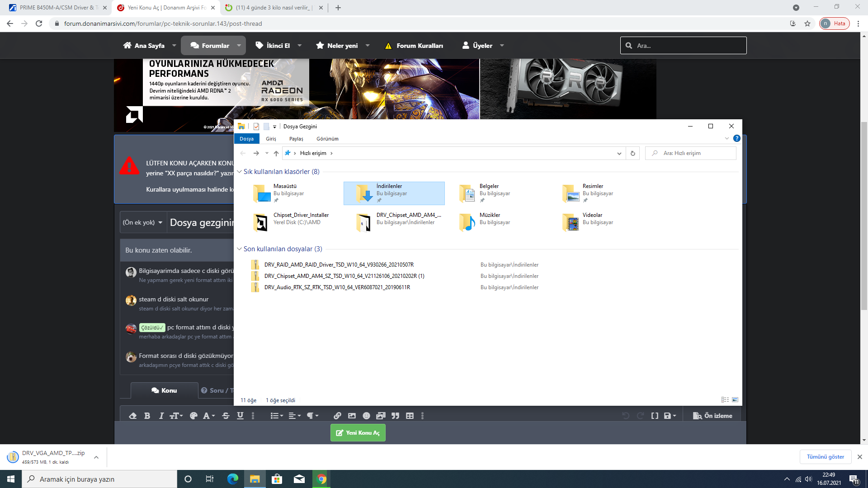Expand the Üyeler menu arrow
Viewport: 868px width, 488px height.
click(x=502, y=46)
